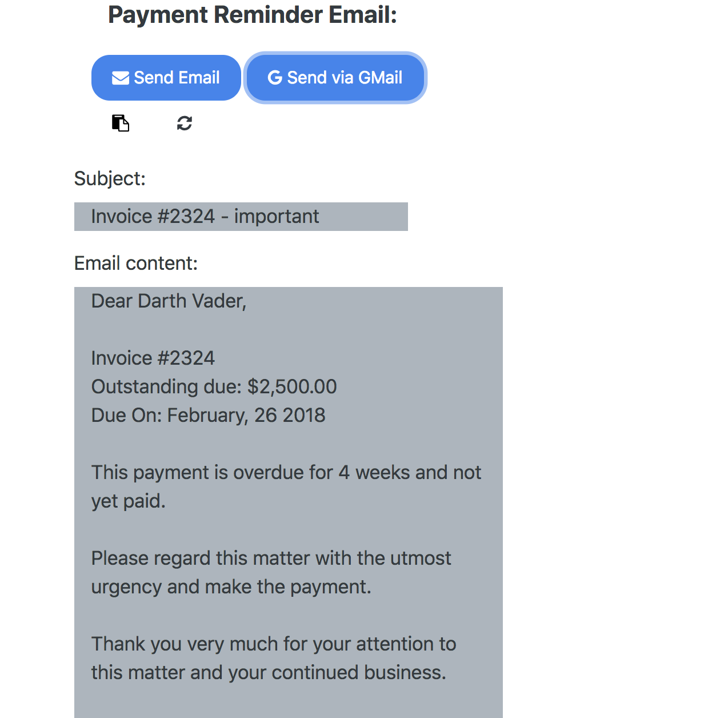Click the Send via GMail button
728x718 pixels.
335,77
